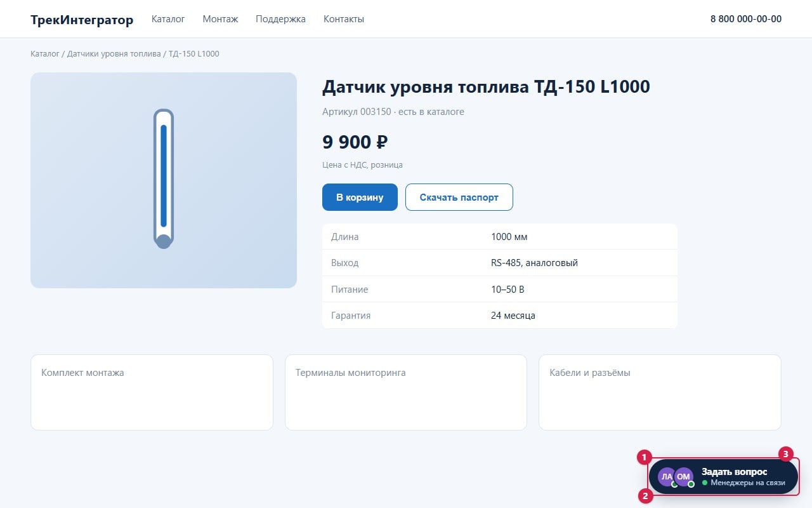812x508 pixels.
Task: Select the Гарантия row label
Action: pos(351,316)
